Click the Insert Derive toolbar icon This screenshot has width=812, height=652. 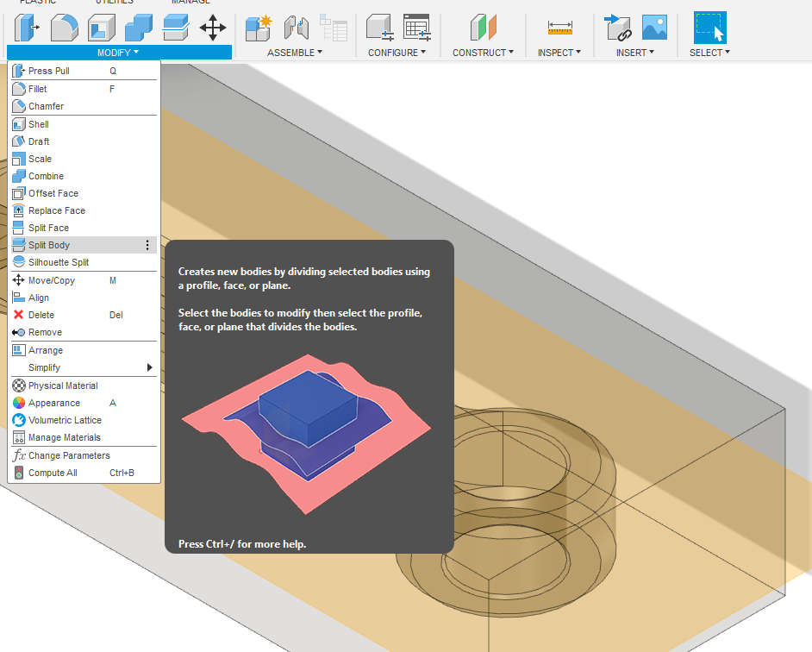click(x=617, y=28)
